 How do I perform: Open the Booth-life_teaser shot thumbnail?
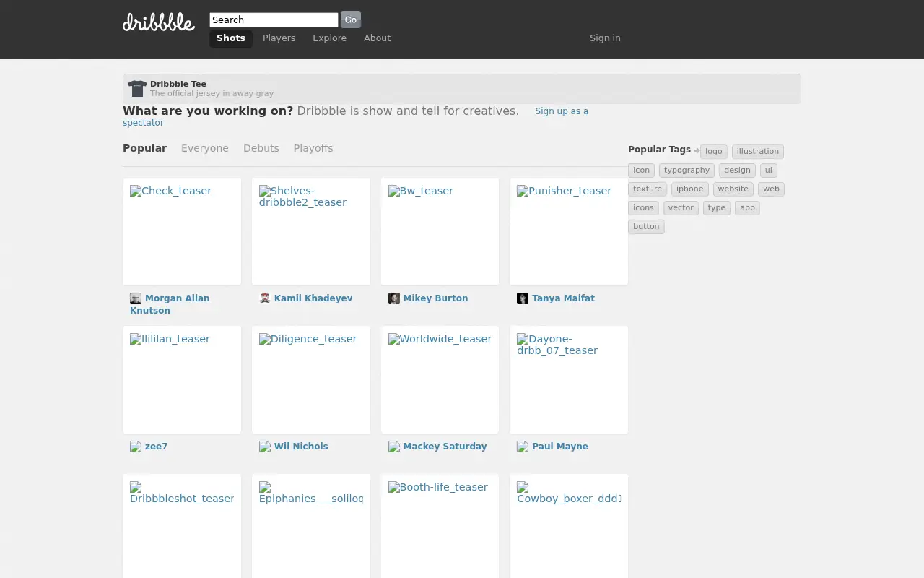(x=440, y=526)
